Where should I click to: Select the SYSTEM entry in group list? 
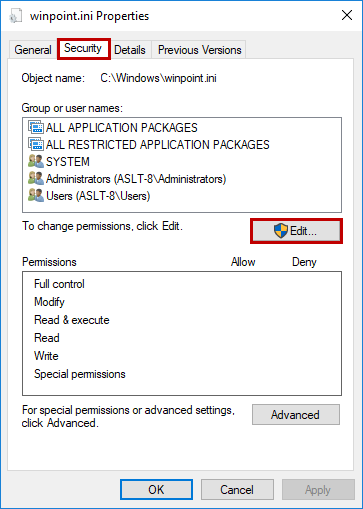[x=68, y=162]
